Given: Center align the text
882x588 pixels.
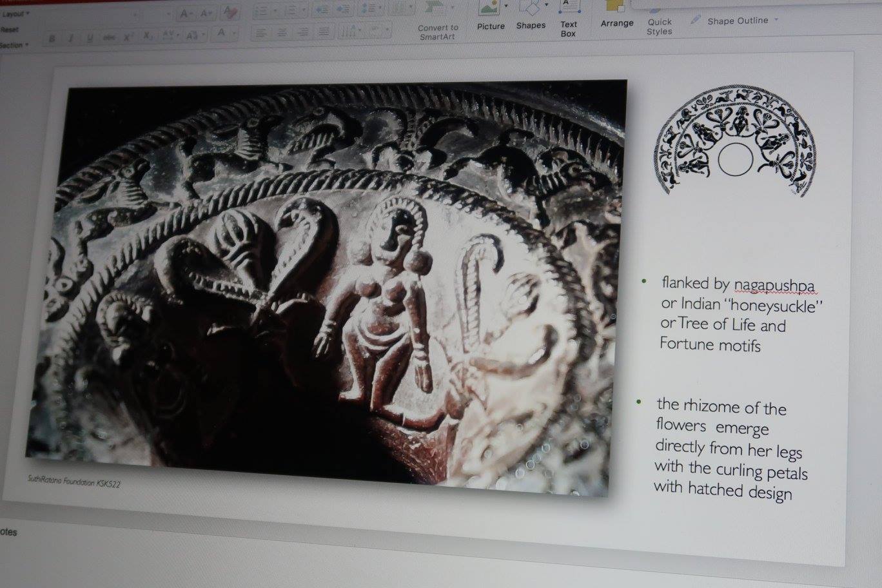Looking at the screenshot, I should tap(282, 32).
